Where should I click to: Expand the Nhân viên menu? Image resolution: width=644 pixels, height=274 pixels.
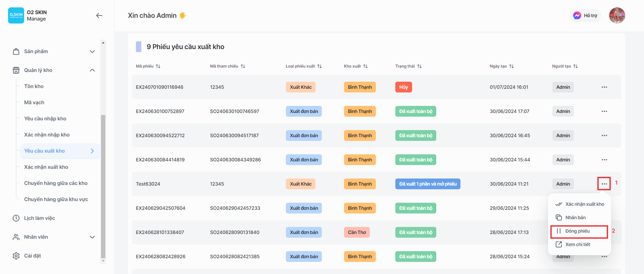click(92, 237)
